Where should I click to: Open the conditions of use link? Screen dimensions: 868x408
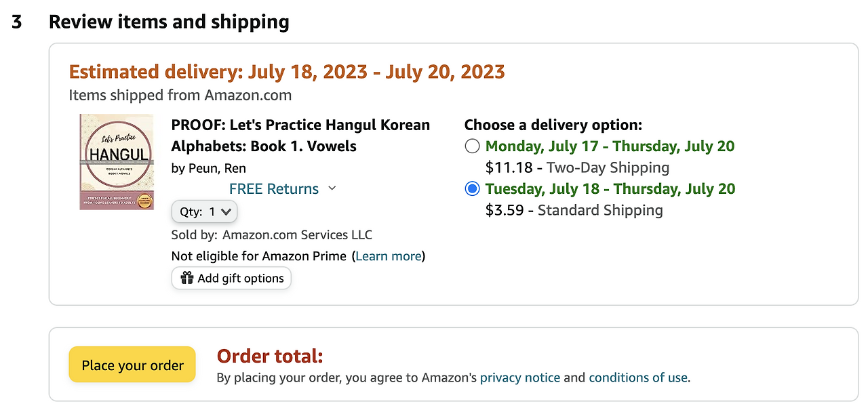[637, 378]
